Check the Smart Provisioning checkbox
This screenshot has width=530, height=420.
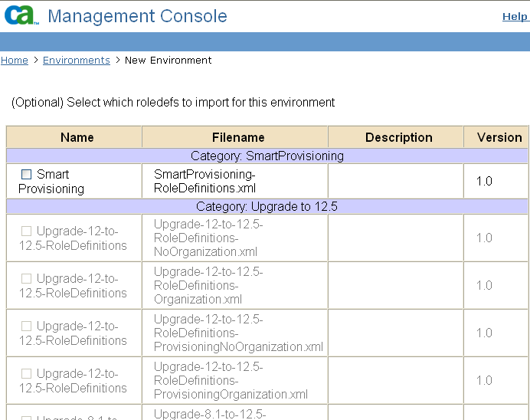pyautogui.click(x=27, y=175)
